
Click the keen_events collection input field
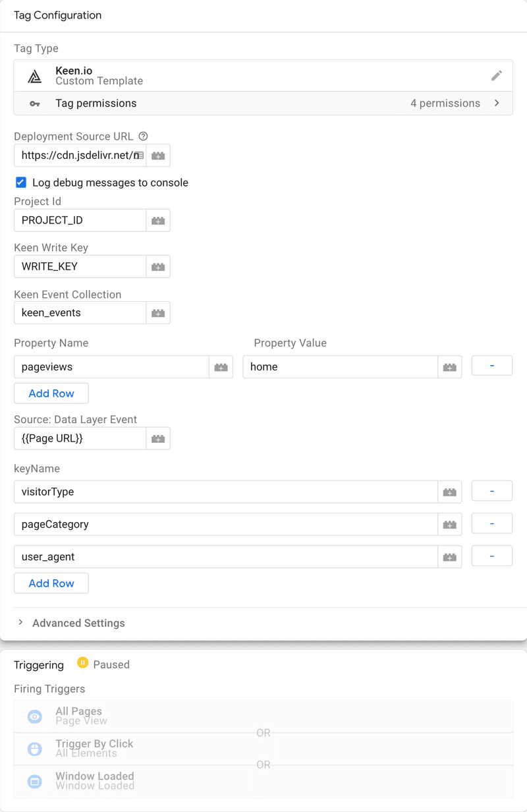79,312
